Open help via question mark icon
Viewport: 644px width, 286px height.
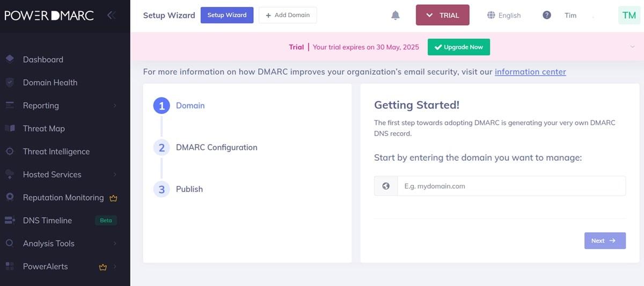(x=546, y=15)
